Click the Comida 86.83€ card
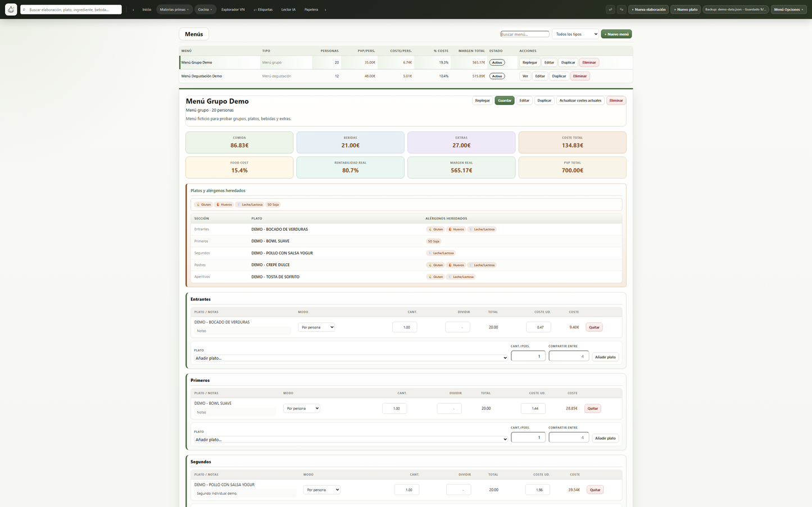 point(239,142)
